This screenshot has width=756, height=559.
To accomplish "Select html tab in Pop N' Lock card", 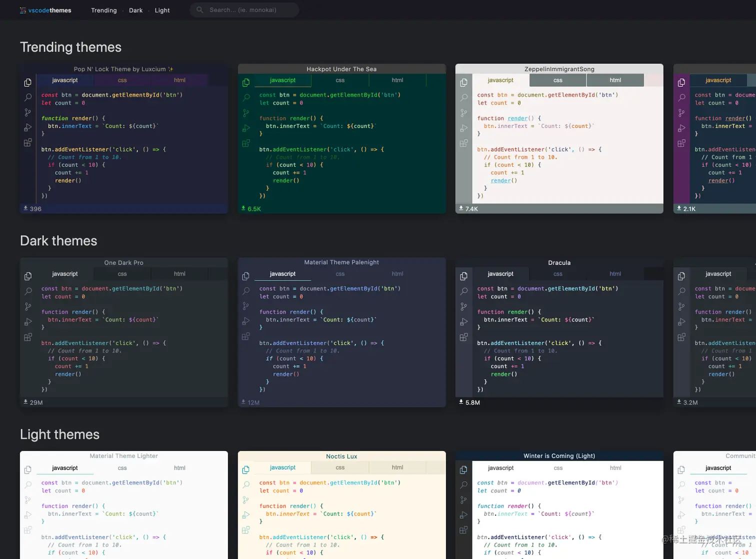I will (179, 80).
